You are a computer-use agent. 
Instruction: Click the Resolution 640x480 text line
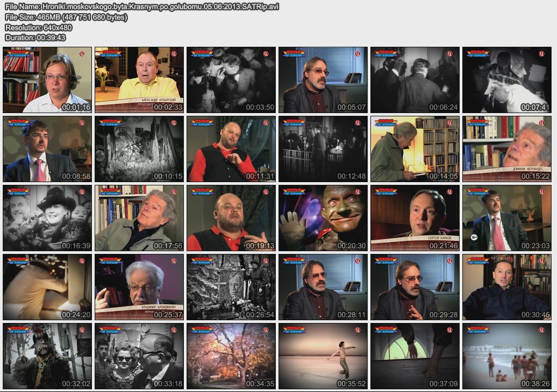39,27
